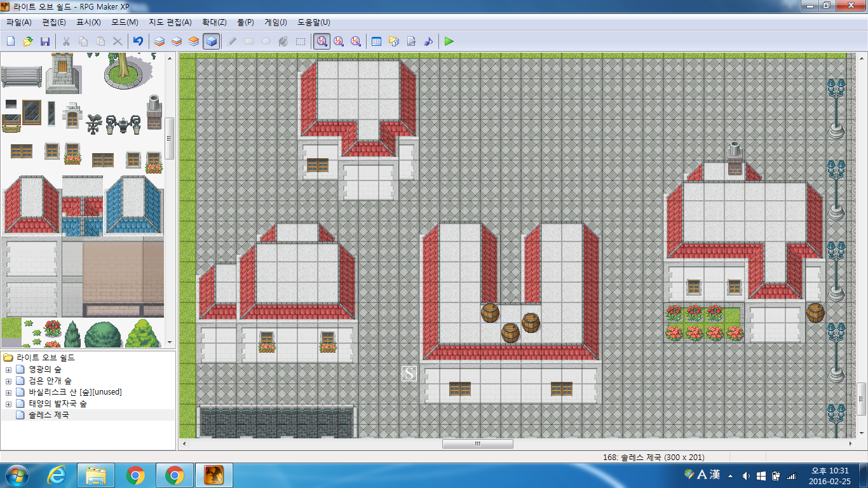Expand the 바실리스크 산 [숲][unused] node
Viewport: 868px width, 488px height.
[x=8, y=392]
